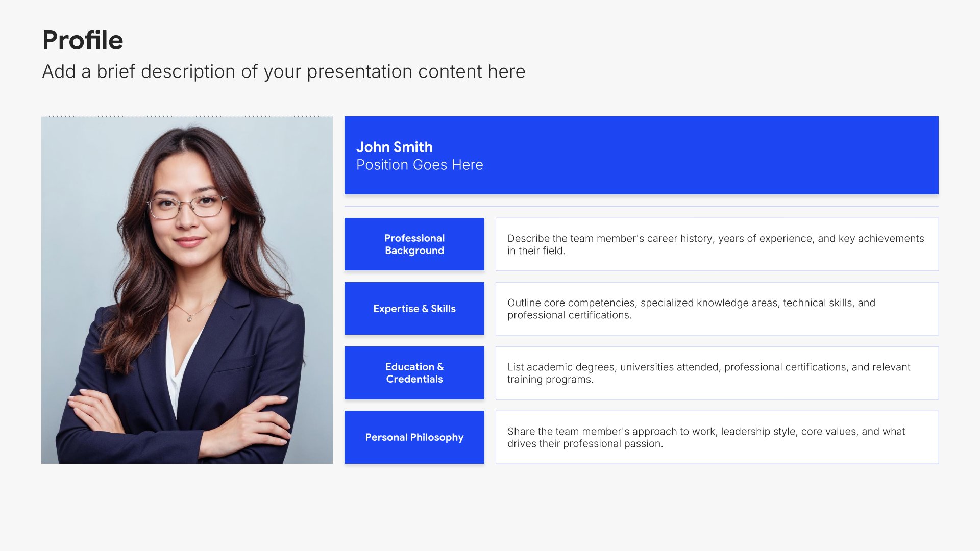
Task: Select the woman's portrait photo
Action: [187, 290]
